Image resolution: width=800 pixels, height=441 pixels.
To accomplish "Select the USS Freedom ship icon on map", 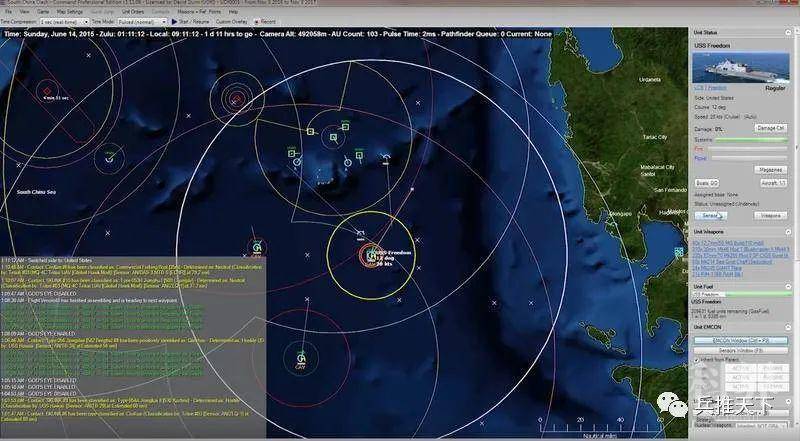I will click(x=371, y=255).
